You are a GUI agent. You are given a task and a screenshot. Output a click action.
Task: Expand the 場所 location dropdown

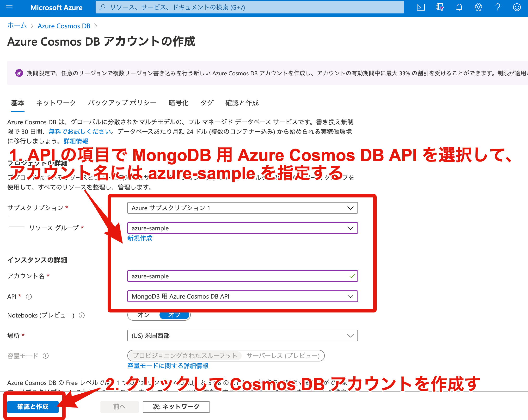click(x=242, y=336)
